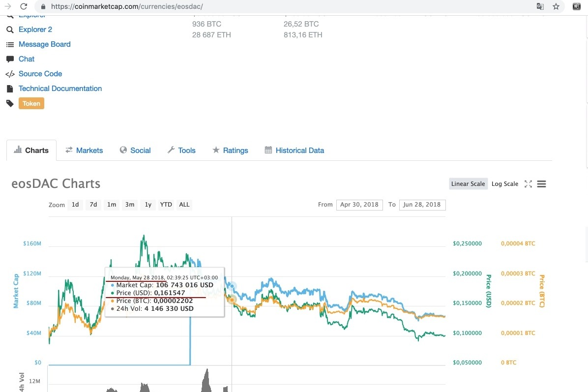Open the Source Code link
The width and height of the screenshot is (588, 392).
(x=40, y=73)
